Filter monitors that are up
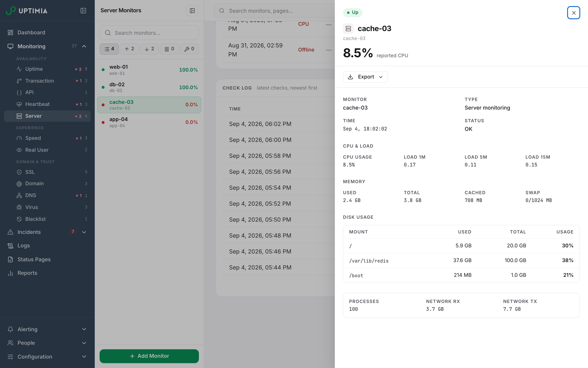This screenshot has height=368, width=588. pyautogui.click(x=129, y=49)
